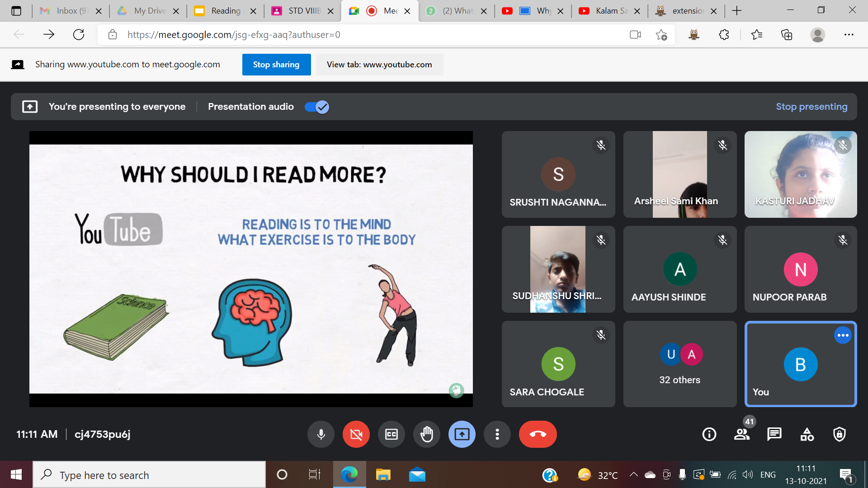Show participants list with 41 badge

tap(741, 434)
